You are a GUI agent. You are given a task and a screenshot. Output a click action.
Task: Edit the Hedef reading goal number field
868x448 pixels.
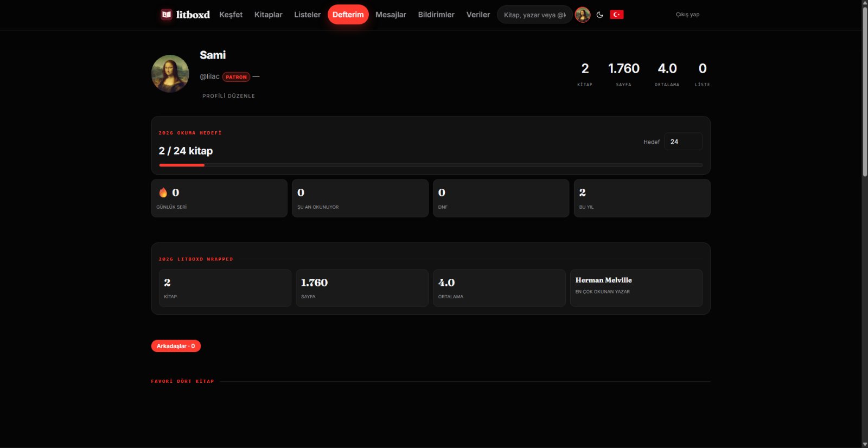(x=684, y=142)
